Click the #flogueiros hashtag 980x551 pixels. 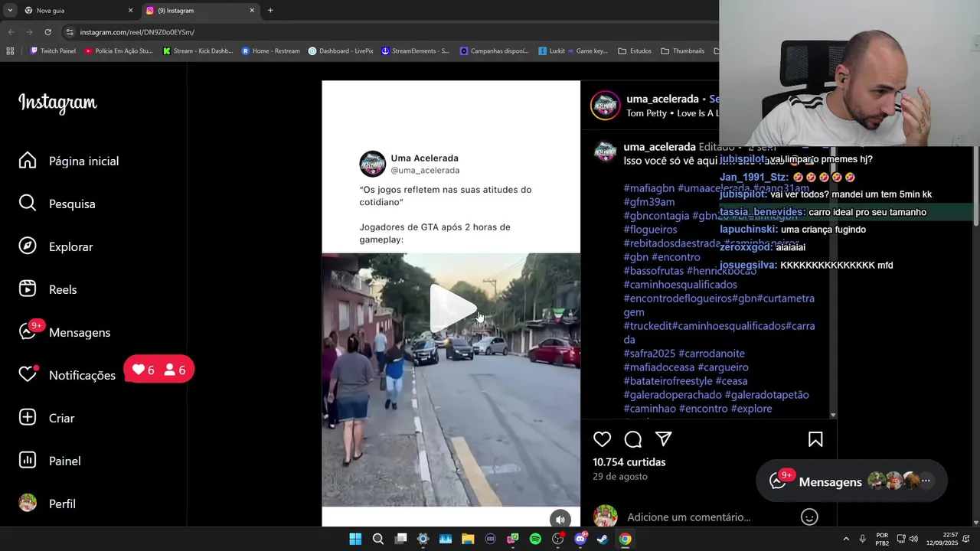click(650, 230)
